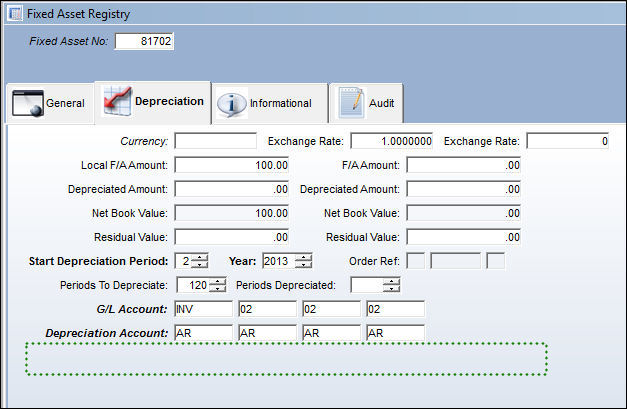Click the left Residual Value field

click(x=232, y=237)
